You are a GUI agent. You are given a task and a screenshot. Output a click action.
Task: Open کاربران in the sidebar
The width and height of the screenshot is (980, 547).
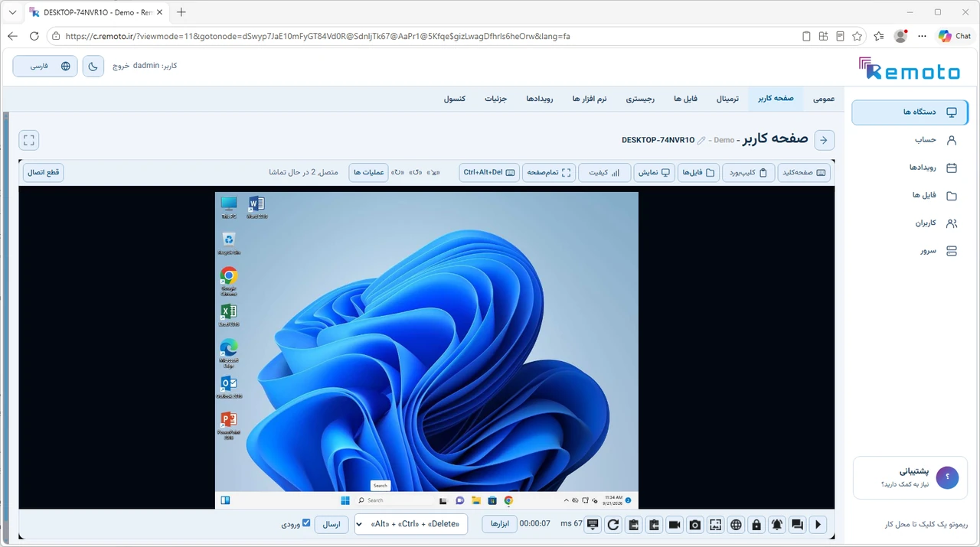click(x=910, y=223)
